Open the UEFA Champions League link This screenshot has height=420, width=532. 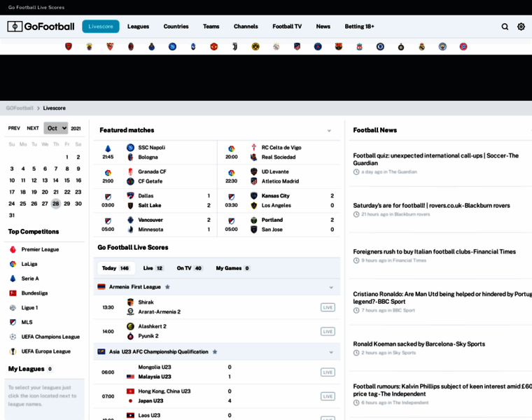coord(50,337)
